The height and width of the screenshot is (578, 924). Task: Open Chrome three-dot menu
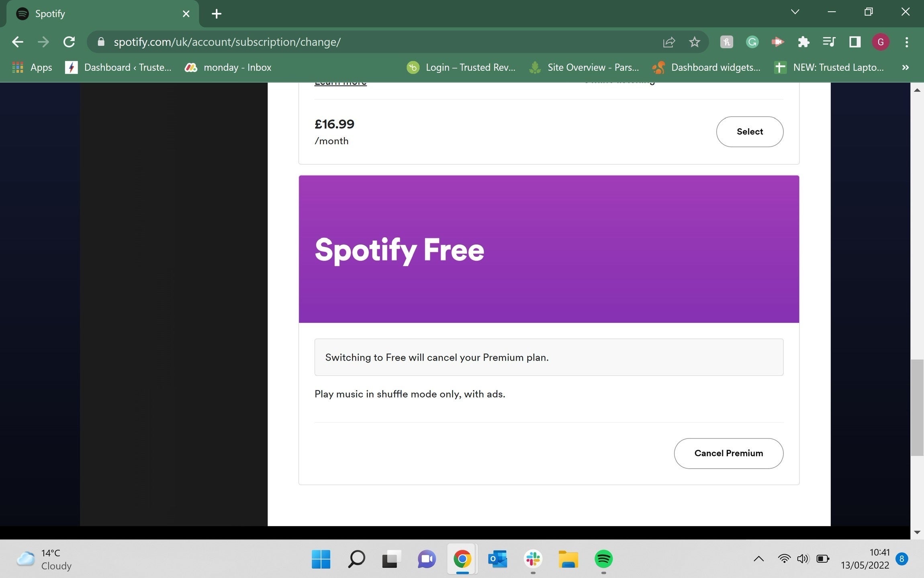click(907, 42)
